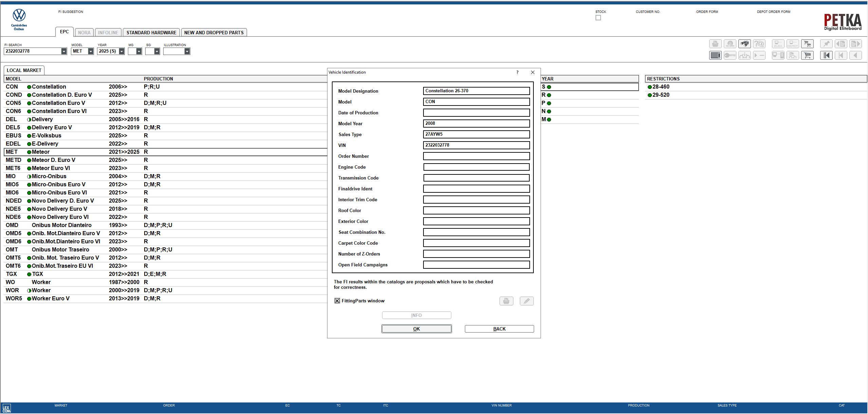Open the YEAR dropdown showing 2025 (S)
This screenshot has height=414, width=868.
[x=121, y=51]
